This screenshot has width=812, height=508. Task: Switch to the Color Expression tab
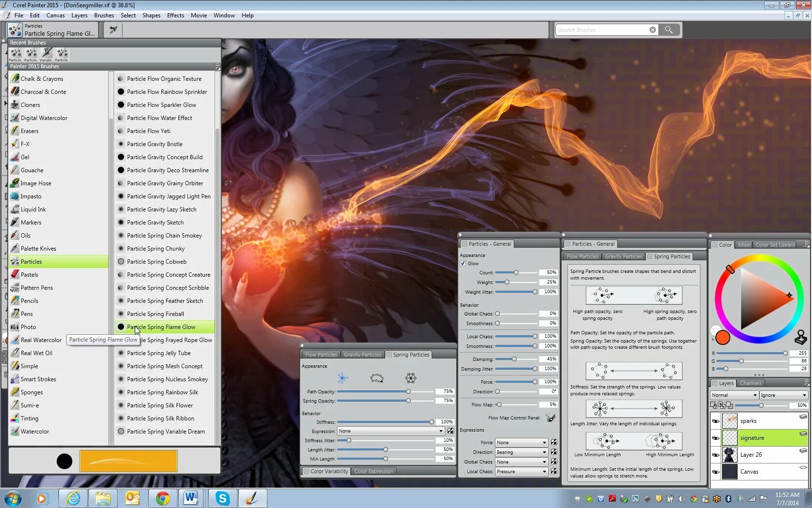pos(374,471)
